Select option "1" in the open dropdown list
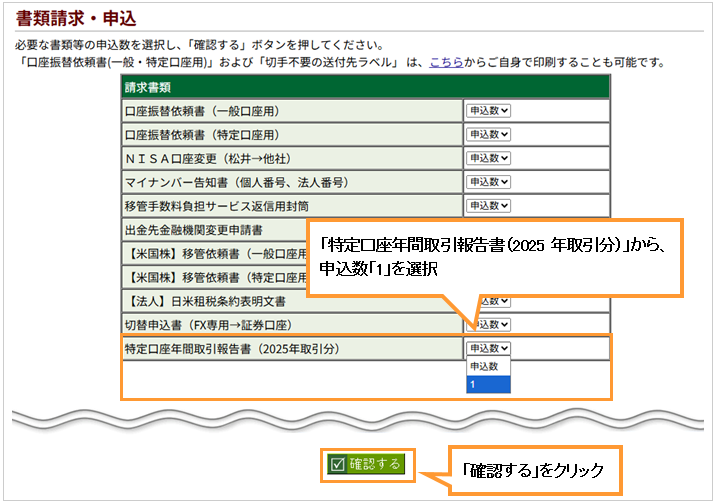Viewport: 717px width, 504px height. [x=488, y=384]
